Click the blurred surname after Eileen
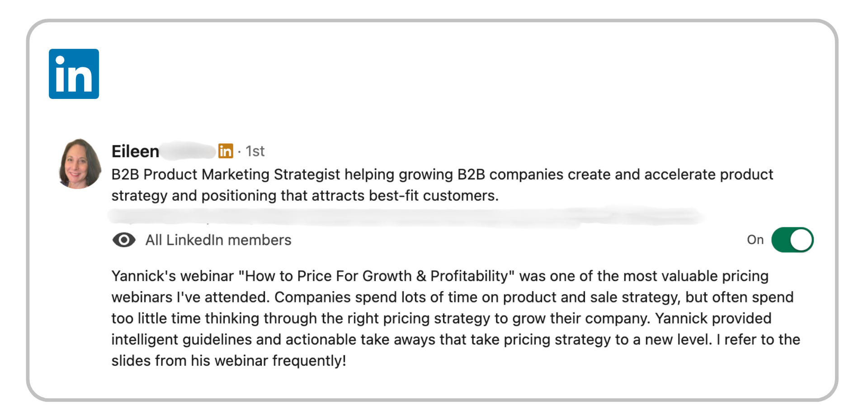Screen dimensions: 868x414 tap(188, 151)
